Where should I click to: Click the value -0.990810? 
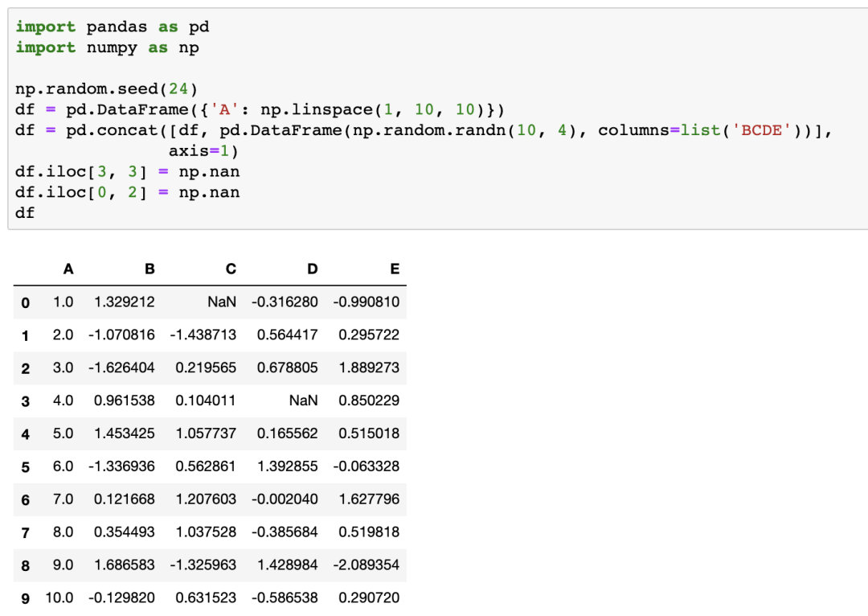click(x=366, y=302)
